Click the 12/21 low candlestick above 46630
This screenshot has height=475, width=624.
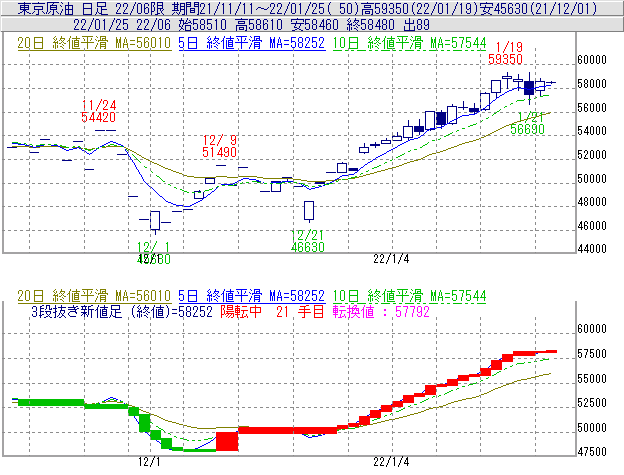click(x=309, y=211)
